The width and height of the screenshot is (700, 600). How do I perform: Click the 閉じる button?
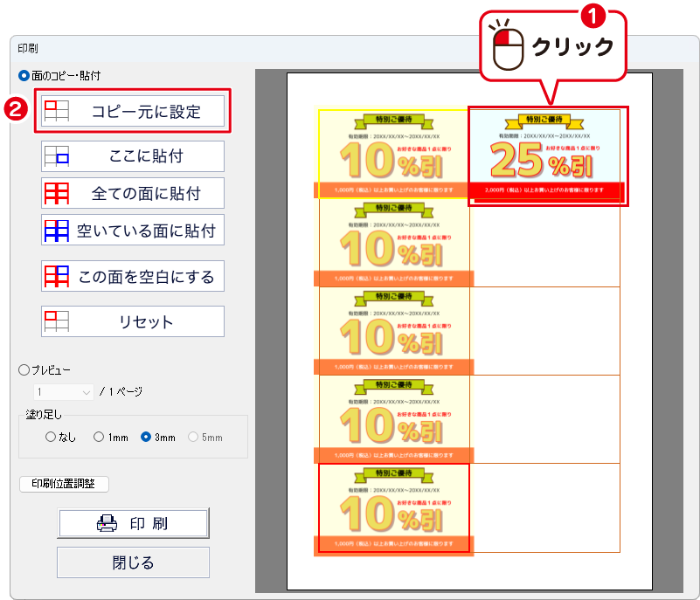[x=133, y=562]
